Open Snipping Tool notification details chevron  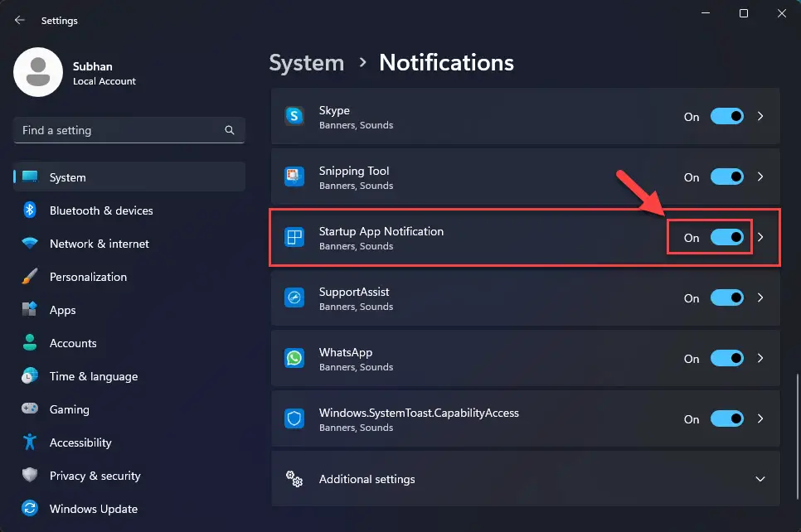click(760, 177)
